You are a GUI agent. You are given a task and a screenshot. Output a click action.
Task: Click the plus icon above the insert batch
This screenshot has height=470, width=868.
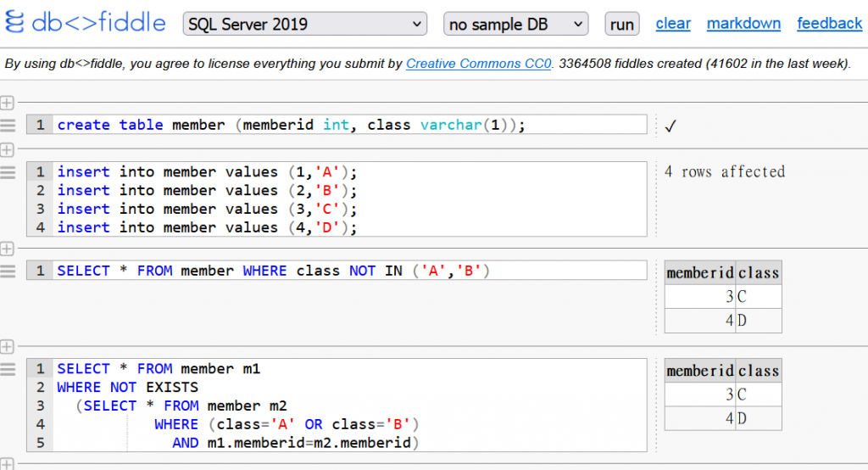[x=7, y=149]
